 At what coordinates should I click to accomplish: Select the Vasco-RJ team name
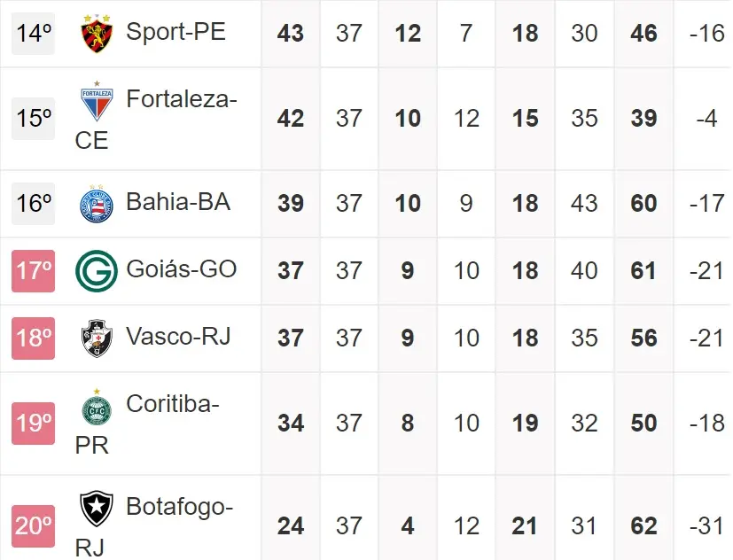click(177, 337)
